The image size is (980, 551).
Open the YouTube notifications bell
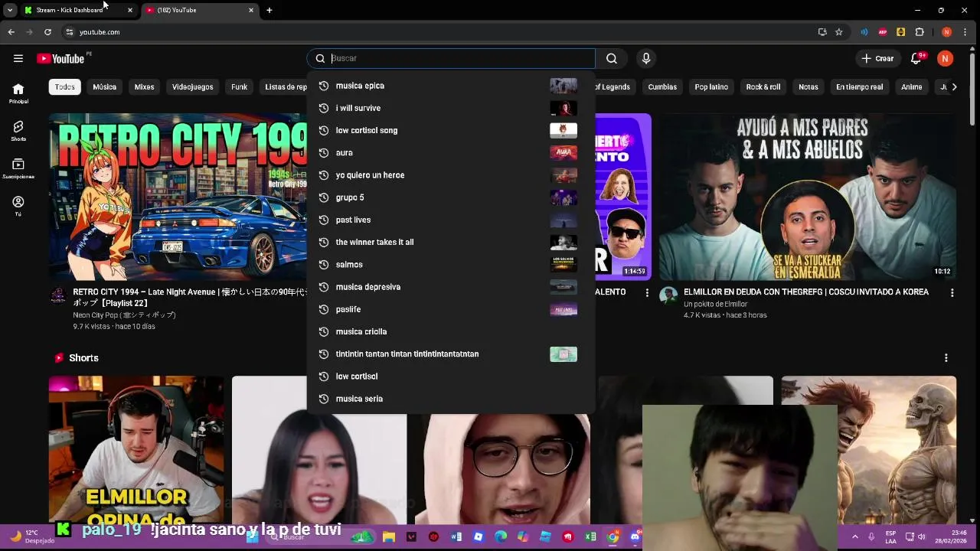916,58
